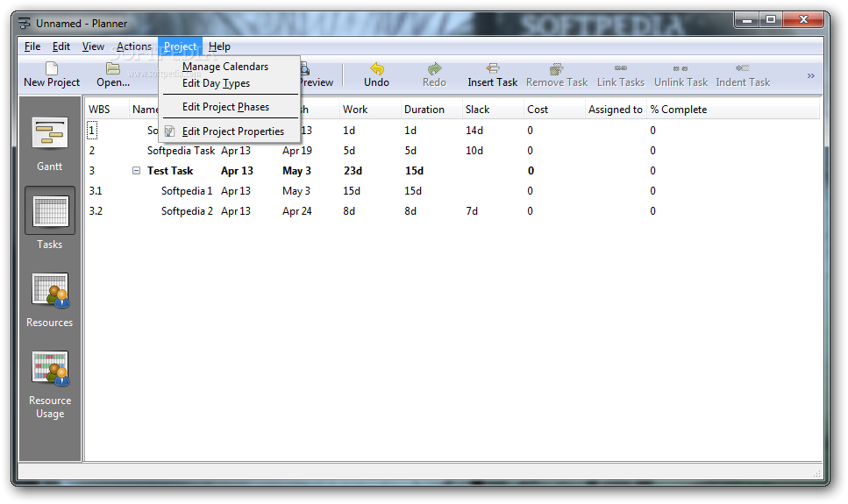Grab the window resize grip corner
This screenshot has height=504, width=848.
click(x=817, y=473)
